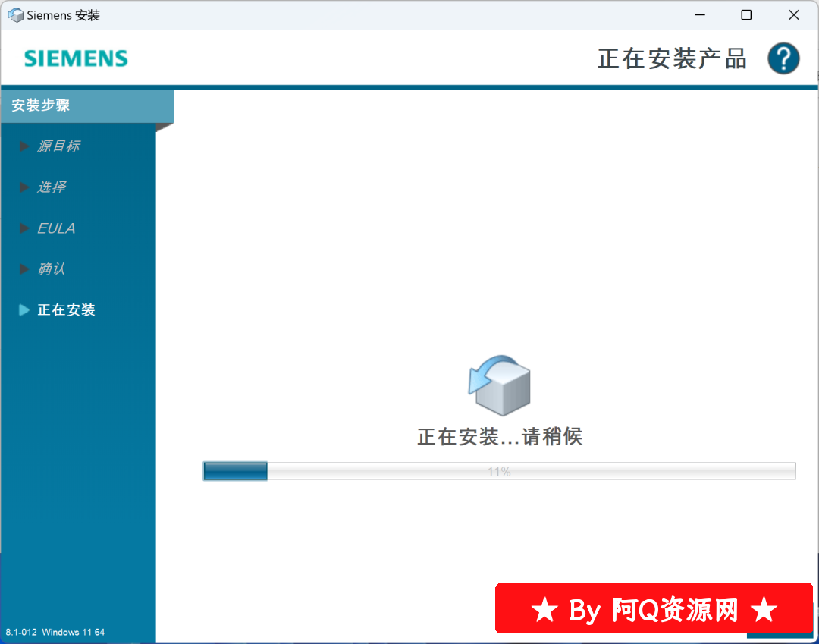Click the arrow beside 确认 step
Image resolution: width=819 pixels, height=644 pixels.
click(24, 269)
